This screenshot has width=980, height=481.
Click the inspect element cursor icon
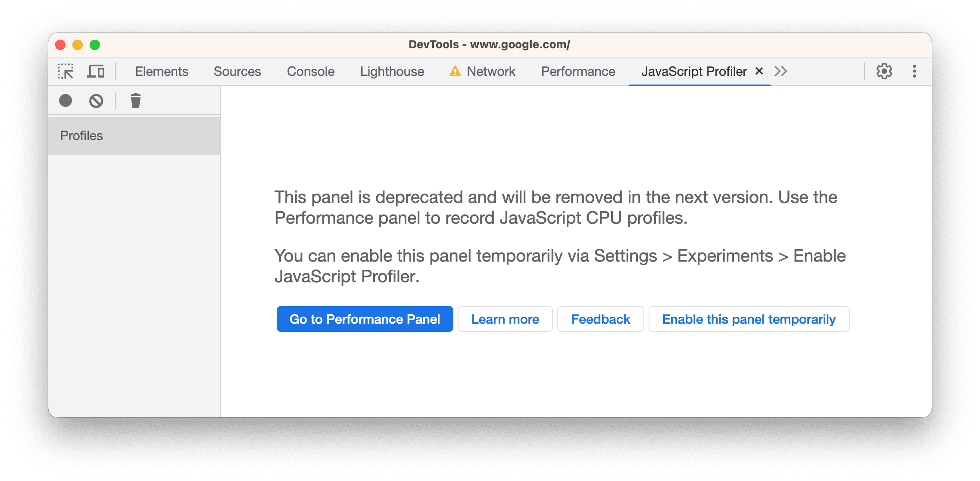[65, 71]
